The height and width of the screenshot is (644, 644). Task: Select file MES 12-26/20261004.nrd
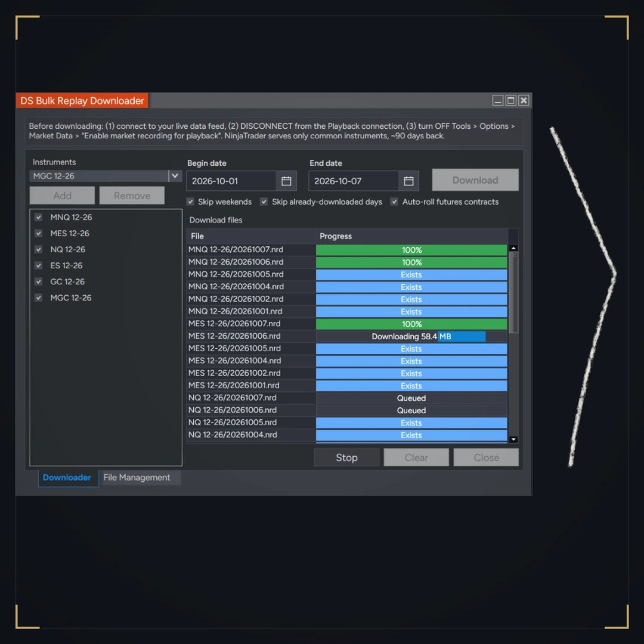234,361
